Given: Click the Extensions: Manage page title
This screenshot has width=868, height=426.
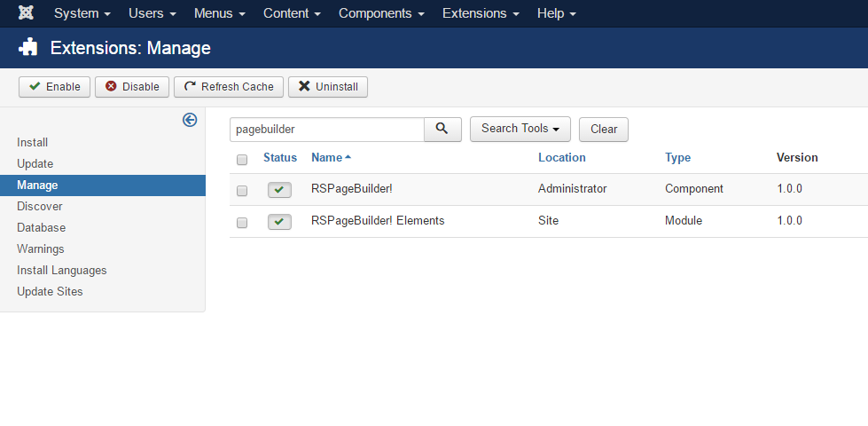Looking at the screenshot, I should (130, 48).
